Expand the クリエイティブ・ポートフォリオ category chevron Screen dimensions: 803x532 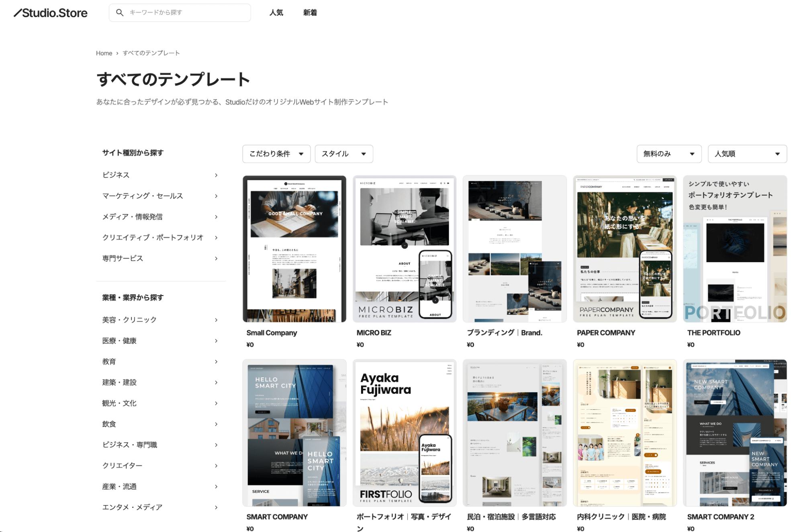(x=216, y=237)
